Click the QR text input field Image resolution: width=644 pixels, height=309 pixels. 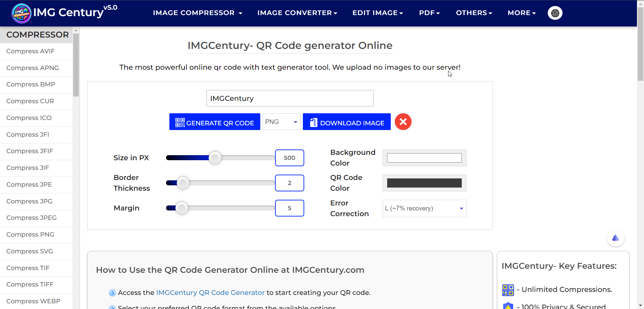point(290,98)
